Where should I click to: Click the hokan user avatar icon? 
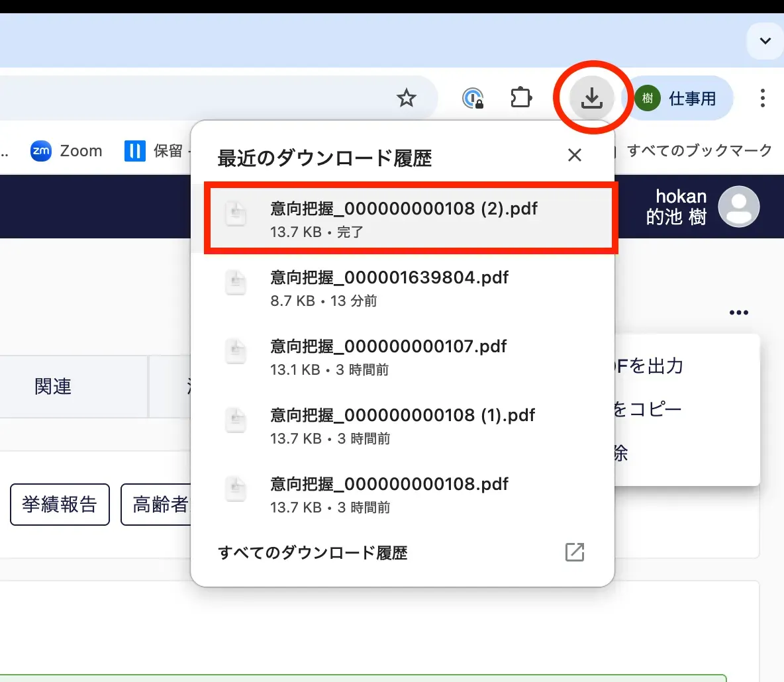pos(738,207)
